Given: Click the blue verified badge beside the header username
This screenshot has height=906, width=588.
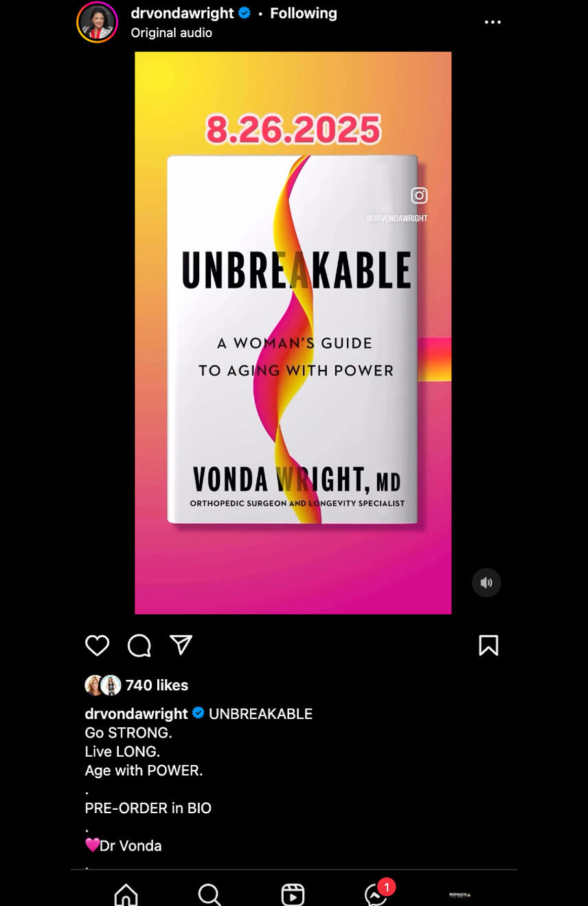Looking at the screenshot, I should click(245, 13).
